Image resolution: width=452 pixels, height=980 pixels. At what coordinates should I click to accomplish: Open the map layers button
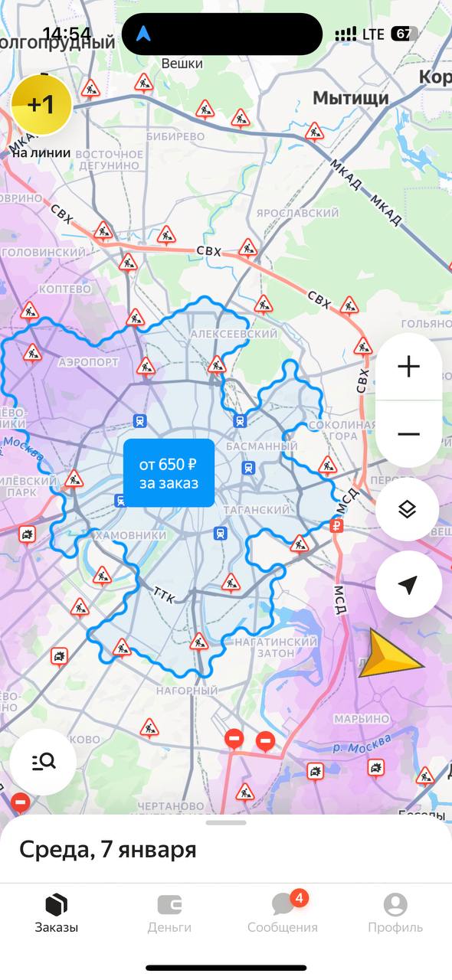[x=408, y=509]
